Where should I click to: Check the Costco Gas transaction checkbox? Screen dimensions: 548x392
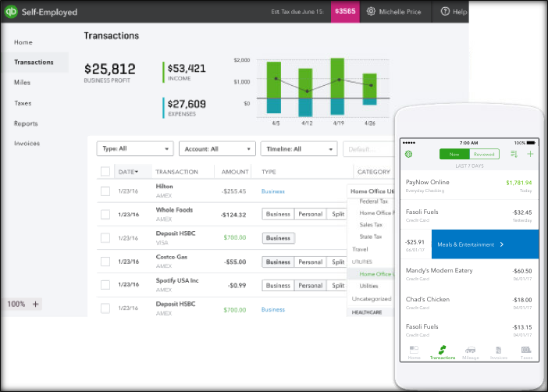pyautogui.click(x=105, y=262)
